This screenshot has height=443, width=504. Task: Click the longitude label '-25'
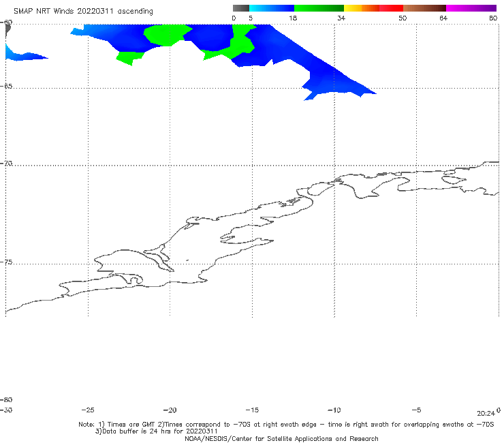(x=88, y=410)
